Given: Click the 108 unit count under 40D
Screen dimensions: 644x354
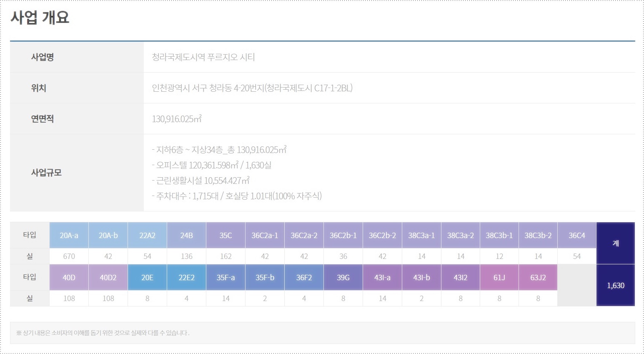Looking at the screenshot, I should click(69, 299).
